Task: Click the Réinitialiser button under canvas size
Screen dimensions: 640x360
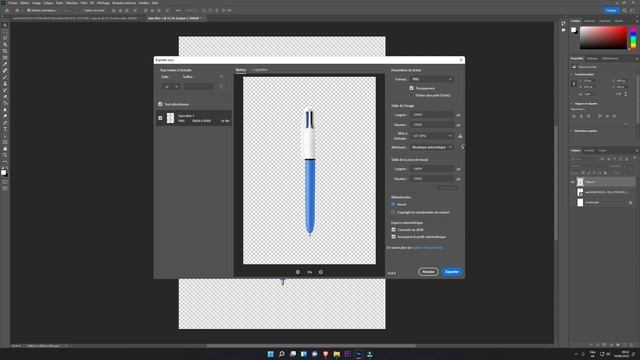Action: coord(447,188)
